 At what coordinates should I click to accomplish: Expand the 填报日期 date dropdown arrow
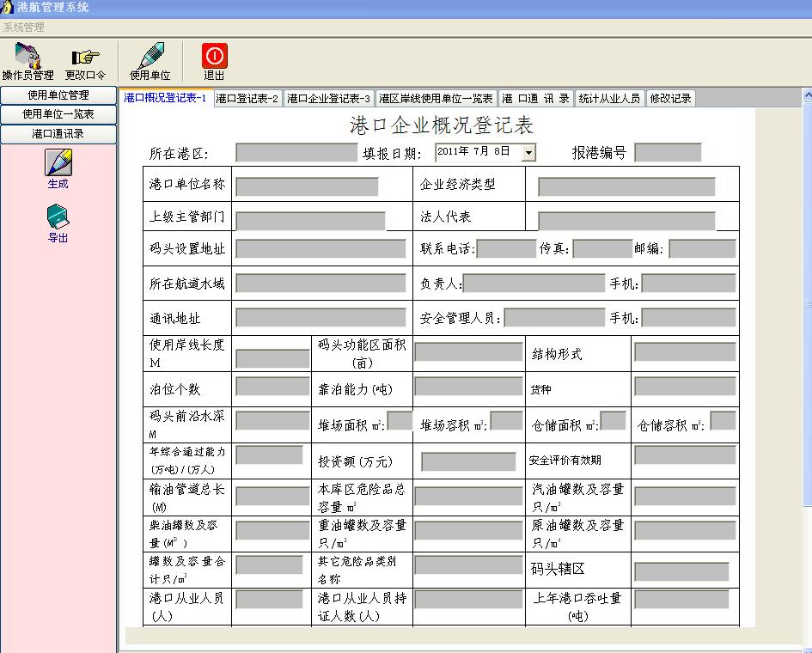(x=528, y=153)
